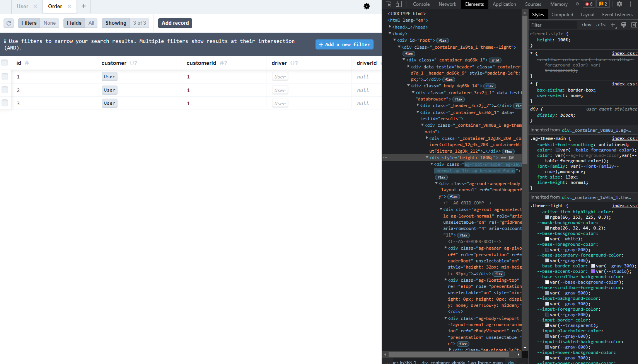This screenshot has width=638, height=364.
Task: Open the 6 errors indicator
Action: pos(589,4)
